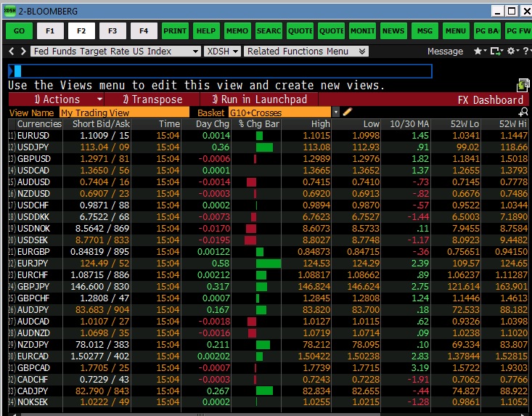Select the NOKSEK currency pair
The image size is (532, 416).
(x=33, y=402)
